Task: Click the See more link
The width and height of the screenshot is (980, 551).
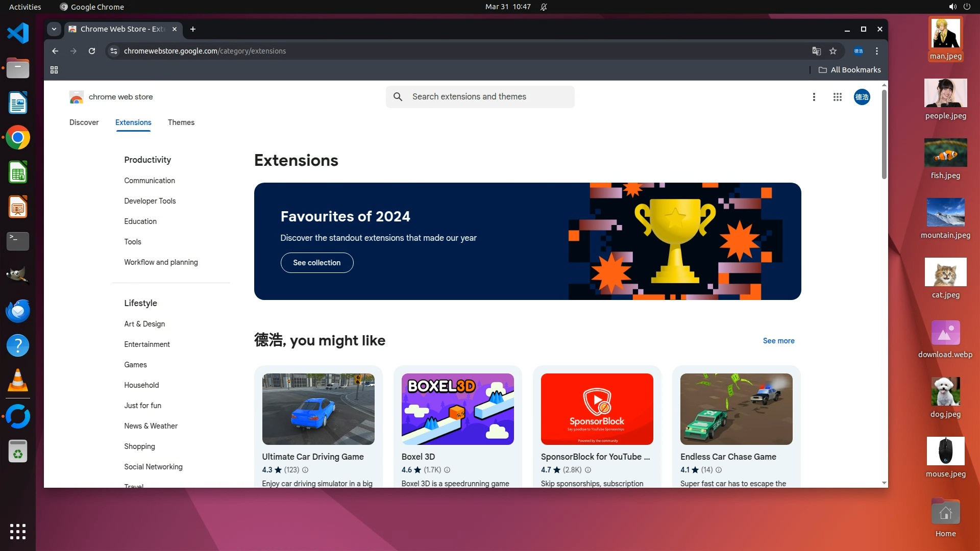Action: pyautogui.click(x=778, y=341)
